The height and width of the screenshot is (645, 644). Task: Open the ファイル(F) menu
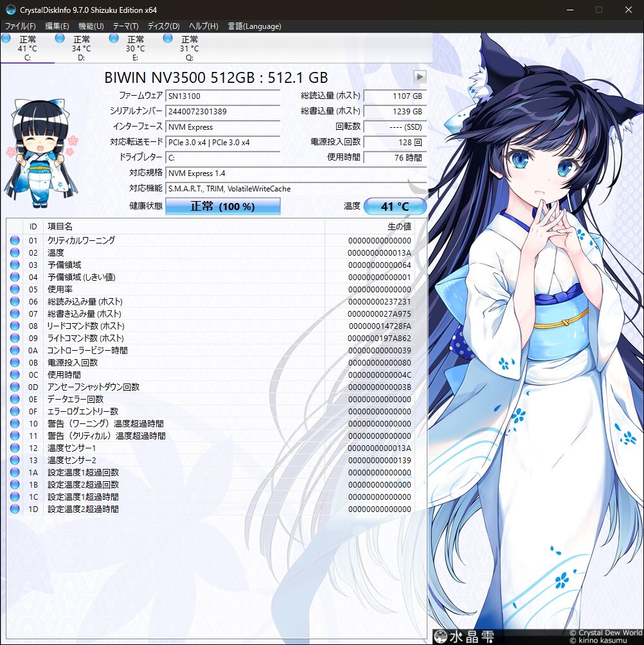click(x=20, y=26)
